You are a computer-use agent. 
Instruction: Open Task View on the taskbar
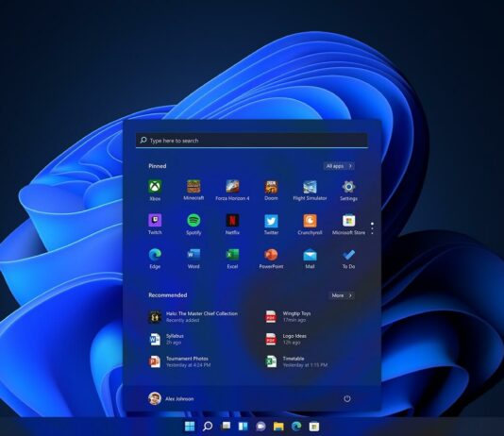226,426
